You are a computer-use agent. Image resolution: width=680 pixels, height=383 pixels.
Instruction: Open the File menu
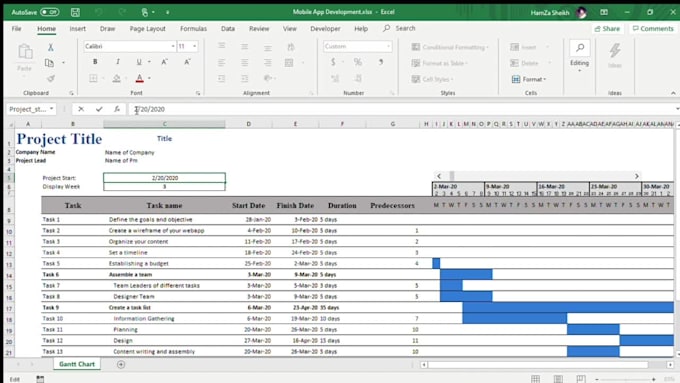click(x=16, y=29)
